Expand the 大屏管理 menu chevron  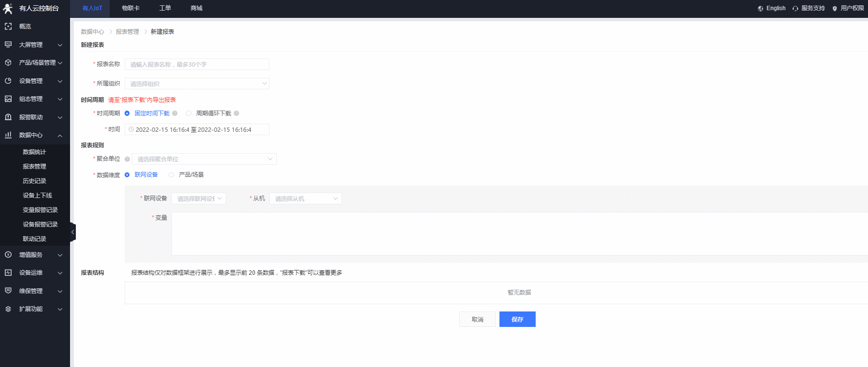[x=60, y=45]
